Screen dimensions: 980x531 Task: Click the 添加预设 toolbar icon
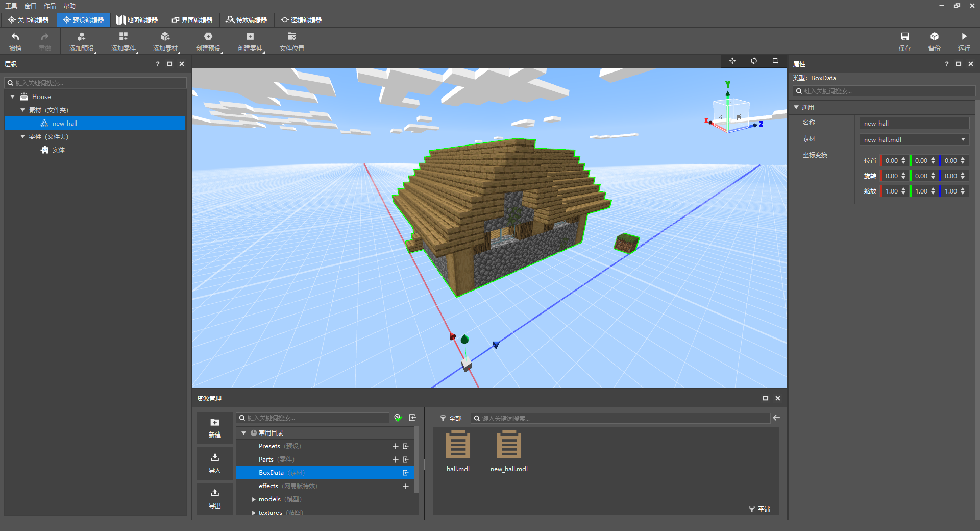(81, 37)
